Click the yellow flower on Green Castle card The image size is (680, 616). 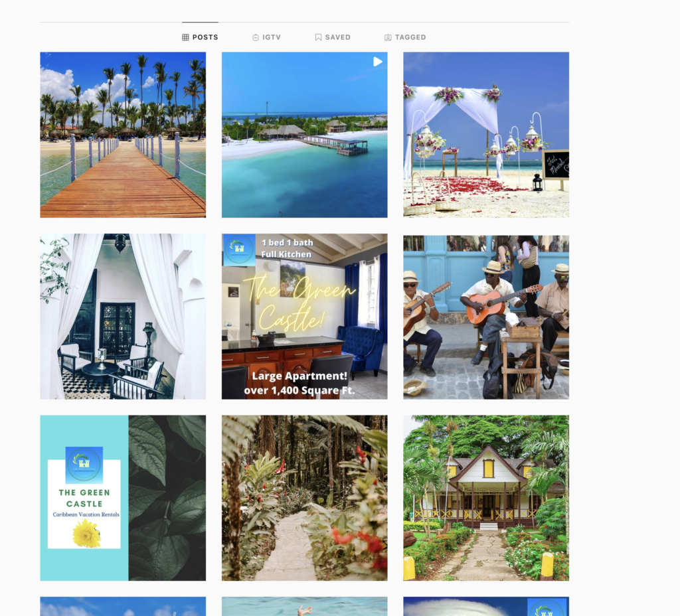point(86,534)
